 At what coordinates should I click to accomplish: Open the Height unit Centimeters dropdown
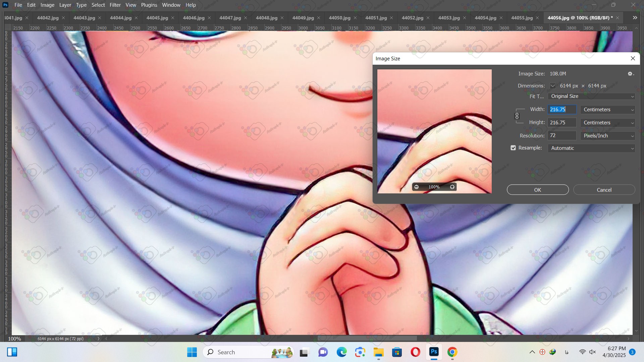608,123
